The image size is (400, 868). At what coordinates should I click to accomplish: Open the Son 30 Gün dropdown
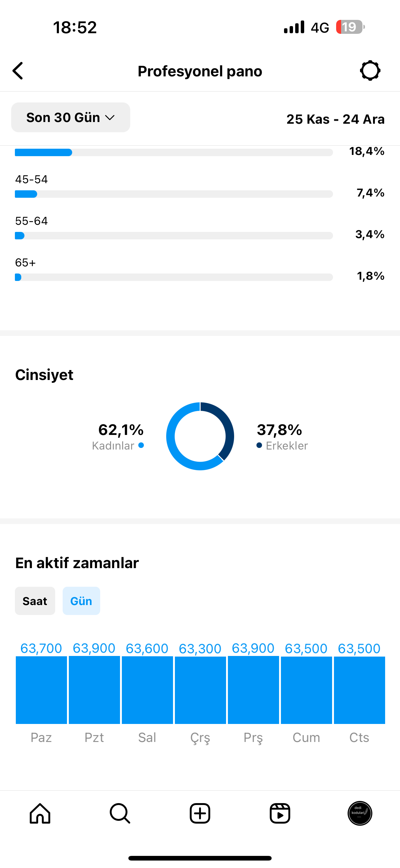71,117
